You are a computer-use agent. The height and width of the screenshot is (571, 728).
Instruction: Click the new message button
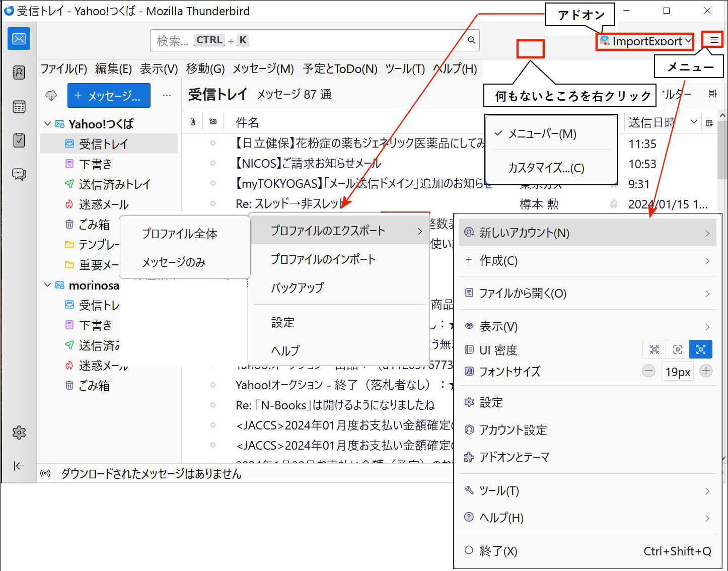point(109,96)
